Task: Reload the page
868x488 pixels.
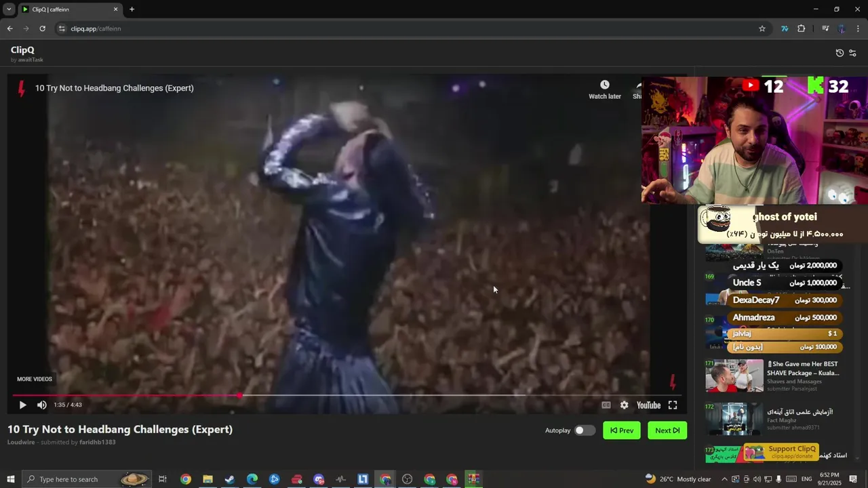Action: click(42, 28)
